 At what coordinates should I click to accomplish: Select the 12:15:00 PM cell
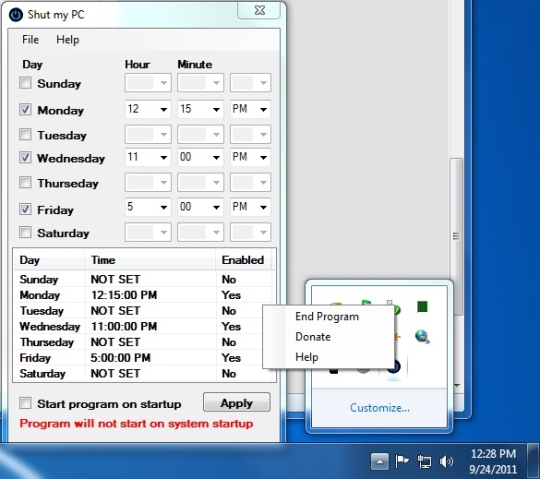coord(124,295)
